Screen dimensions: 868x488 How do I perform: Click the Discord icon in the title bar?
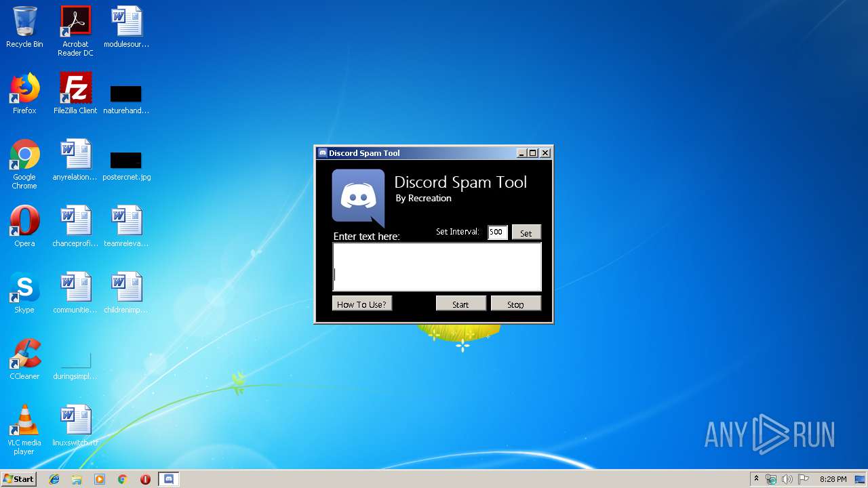click(x=323, y=153)
